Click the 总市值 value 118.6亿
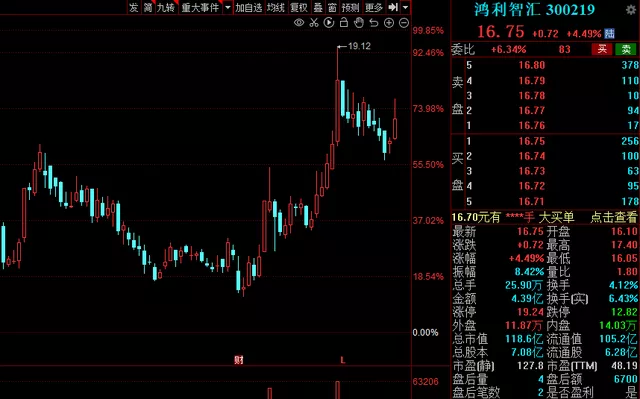This screenshot has height=399, width=640. [x=524, y=339]
